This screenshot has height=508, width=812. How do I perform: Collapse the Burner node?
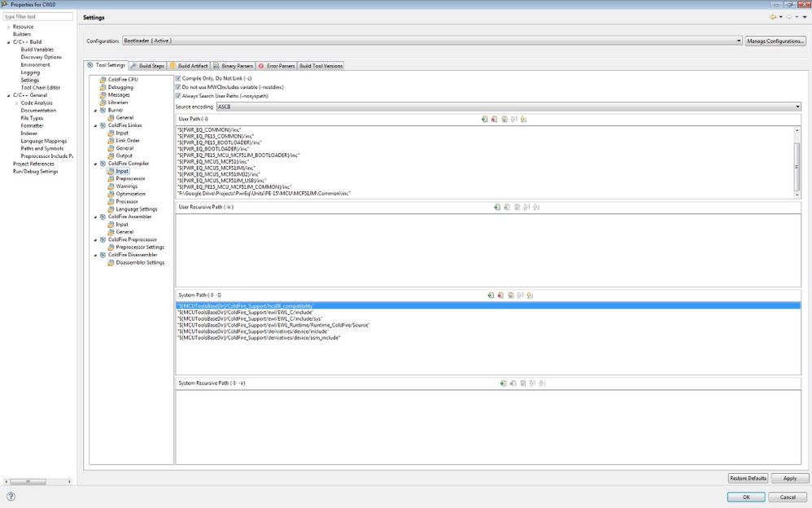[x=95, y=111]
